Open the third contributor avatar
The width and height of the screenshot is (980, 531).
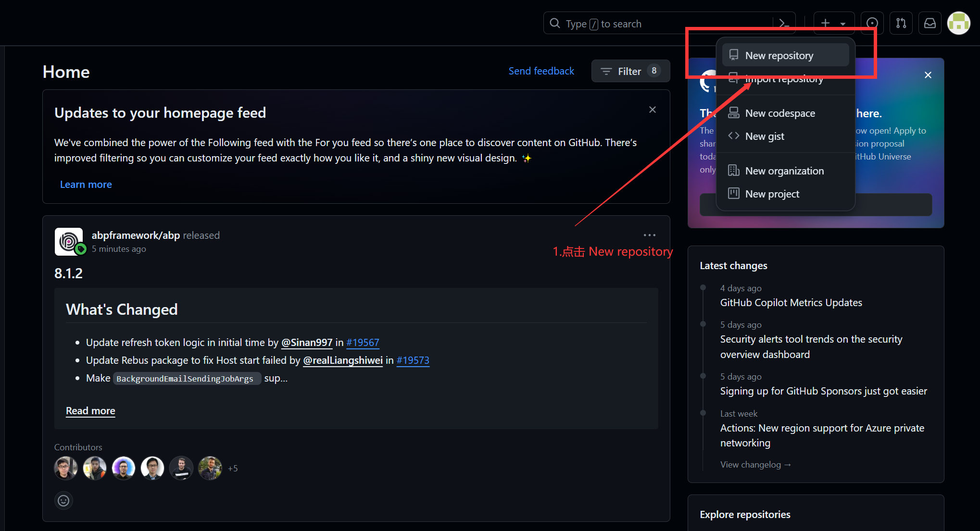pos(124,468)
